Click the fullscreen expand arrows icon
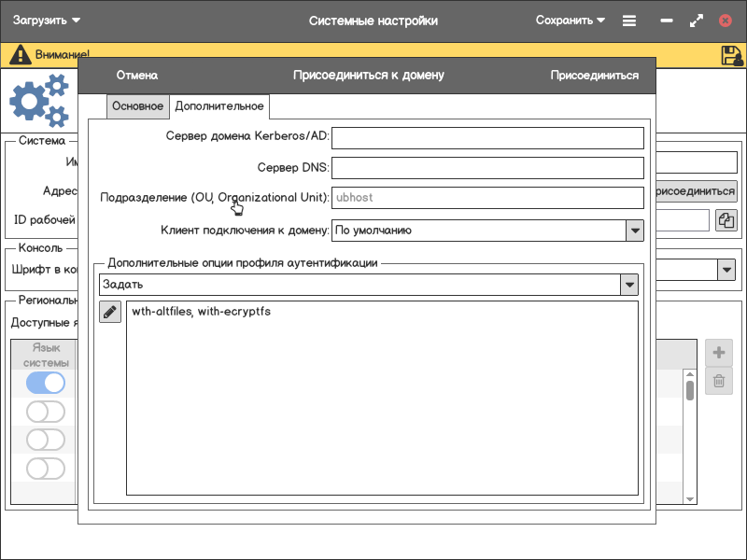The image size is (747, 560). [696, 21]
